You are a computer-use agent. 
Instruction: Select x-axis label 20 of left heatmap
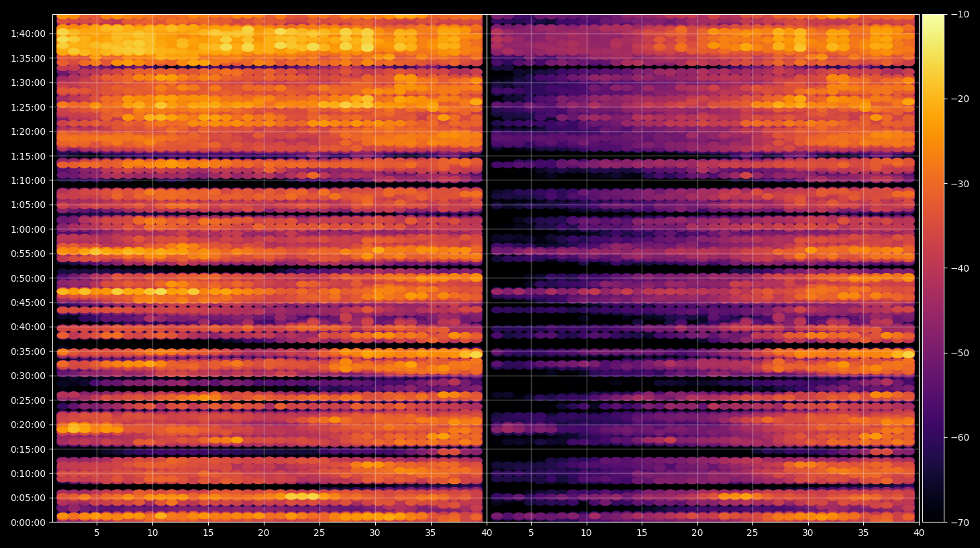point(264,533)
